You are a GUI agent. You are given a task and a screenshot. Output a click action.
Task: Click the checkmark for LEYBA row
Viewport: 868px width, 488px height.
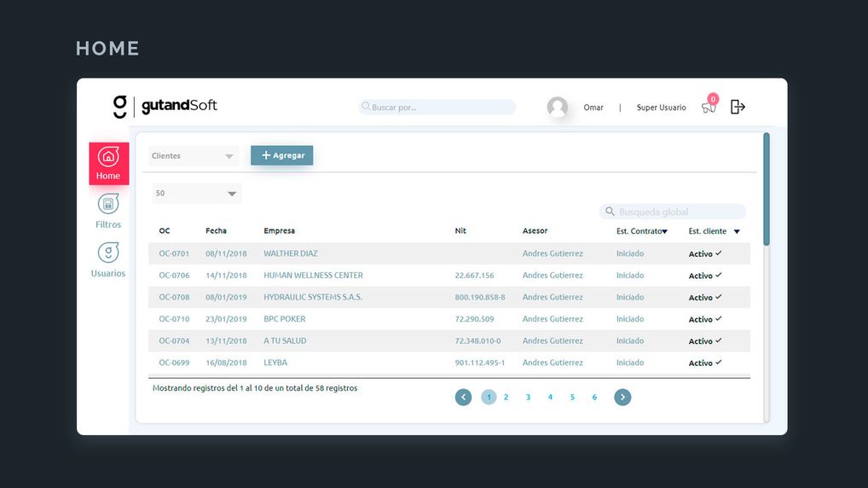coord(719,363)
